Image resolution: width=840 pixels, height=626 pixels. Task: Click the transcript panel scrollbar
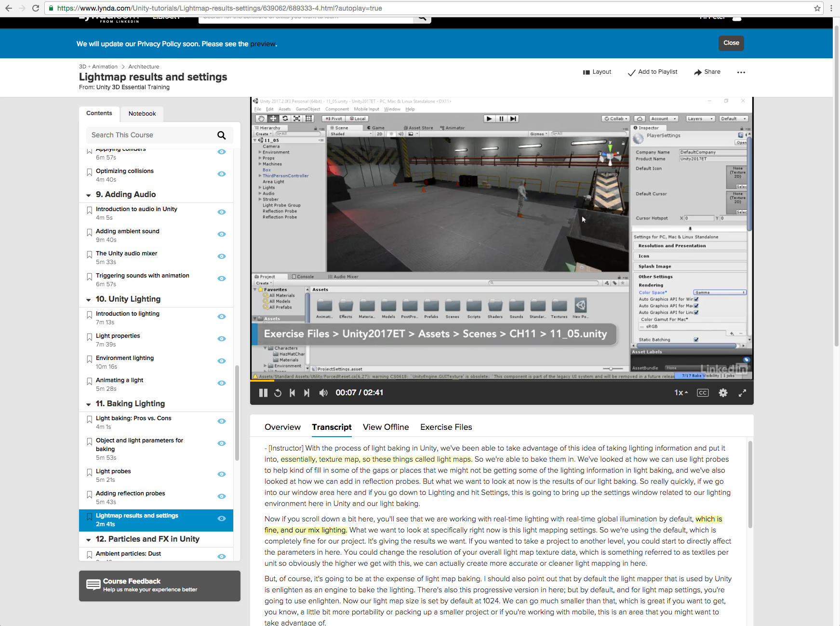750,484
